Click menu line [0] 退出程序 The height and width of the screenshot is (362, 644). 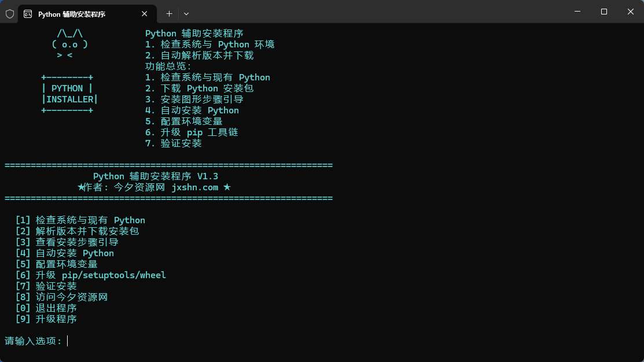point(46,308)
